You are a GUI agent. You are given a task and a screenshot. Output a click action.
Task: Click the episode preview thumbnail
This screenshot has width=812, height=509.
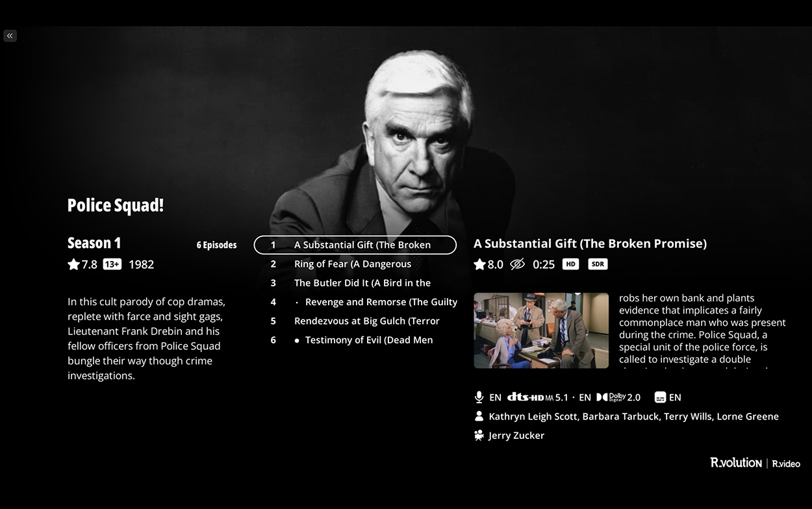[x=541, y=330]
